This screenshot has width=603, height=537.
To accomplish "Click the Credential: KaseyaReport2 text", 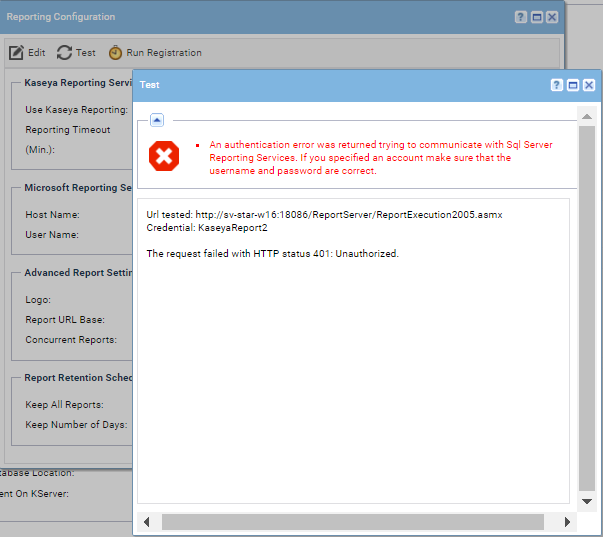I will (x=207, y=228).
